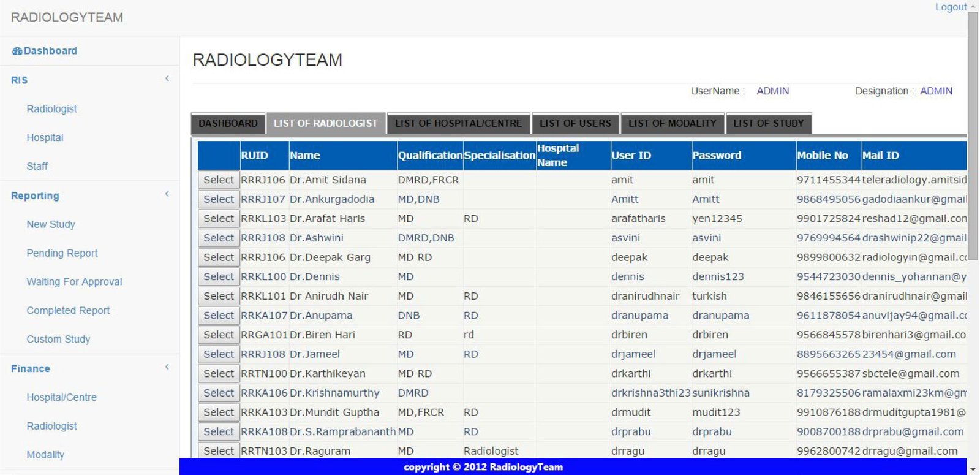Collapse the Finance sidebar section

click(167, 367)
